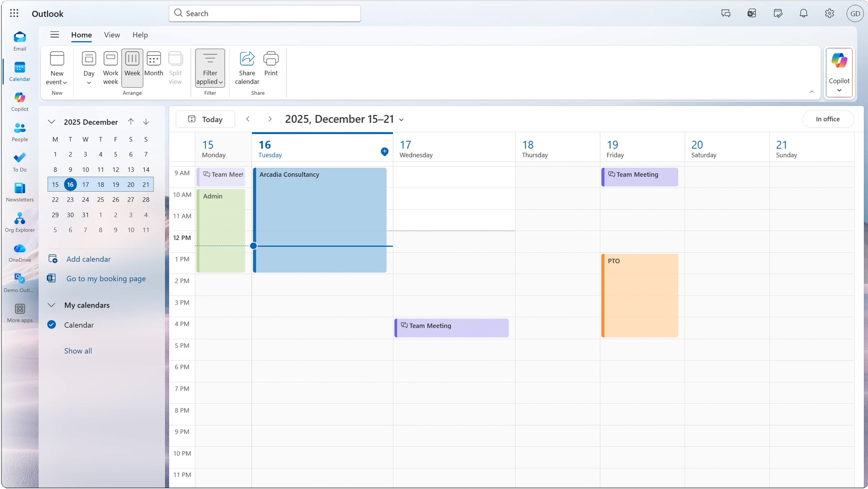This screenshot has height=489, width=868.
Task: Select the Calendar icon in sidebar
Action: pyautogui.click(x=20, y=72)
